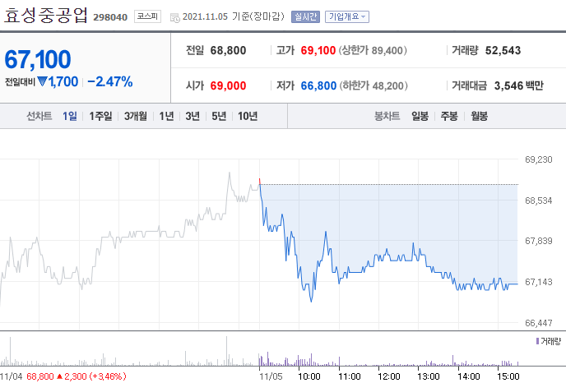Select the 1년 line chart tab

(166, 116)
